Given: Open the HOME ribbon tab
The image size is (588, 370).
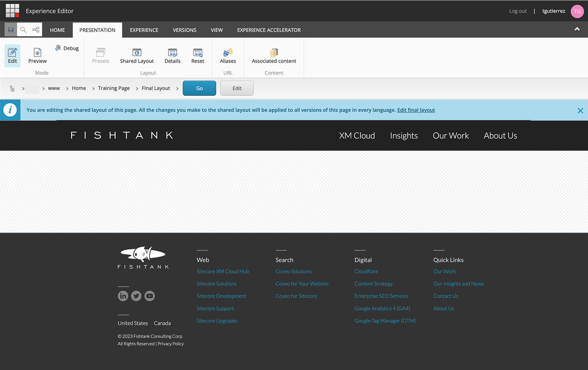Looking at the screenshot, I should 58,30.
